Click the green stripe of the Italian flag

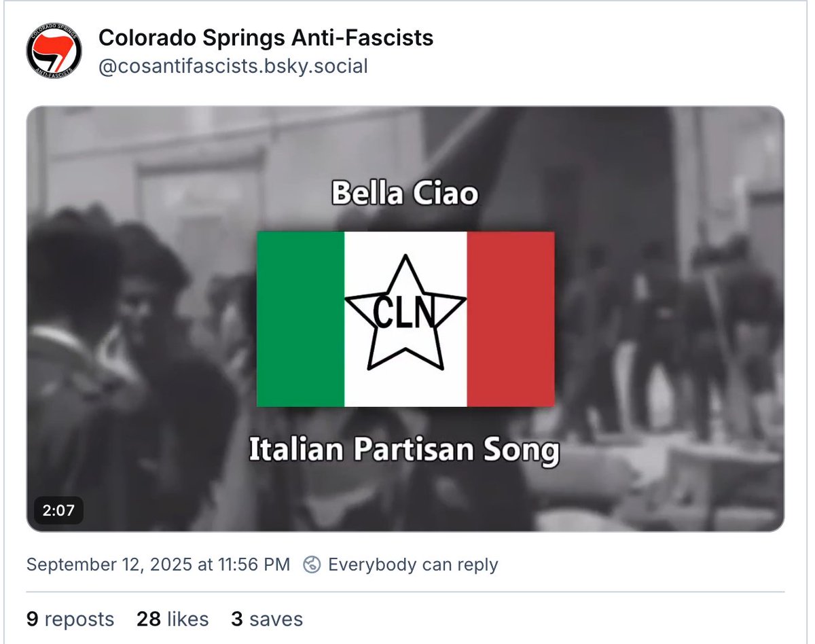click(x=300, y=319)
